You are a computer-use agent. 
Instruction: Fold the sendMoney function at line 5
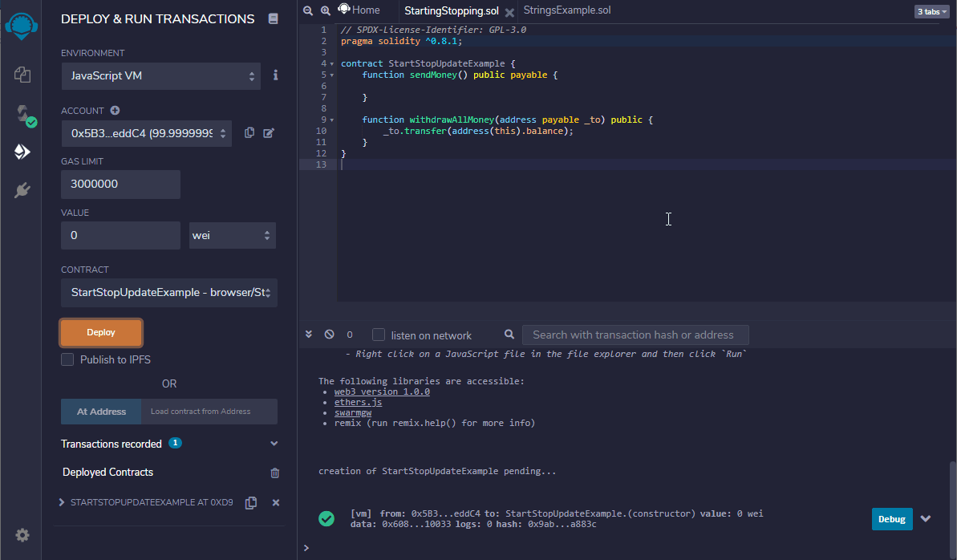332,75
